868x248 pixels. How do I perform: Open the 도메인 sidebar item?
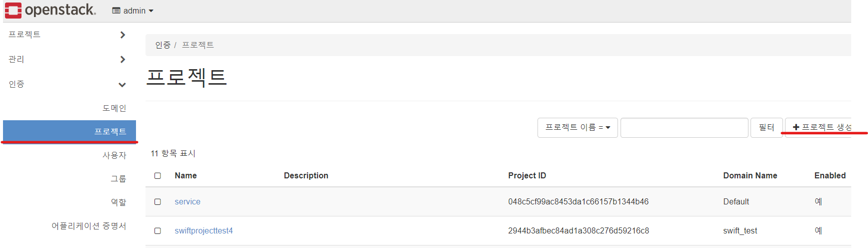pos(114,108)
